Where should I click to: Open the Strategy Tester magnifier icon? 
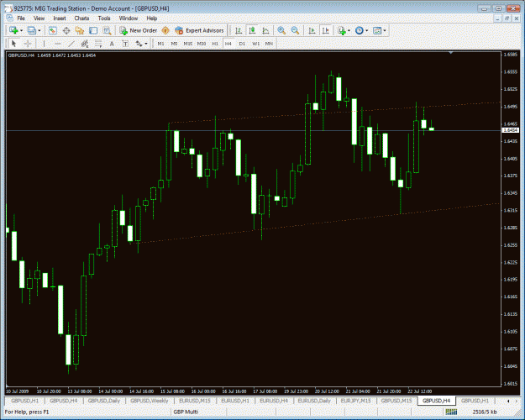click(107, 31)
